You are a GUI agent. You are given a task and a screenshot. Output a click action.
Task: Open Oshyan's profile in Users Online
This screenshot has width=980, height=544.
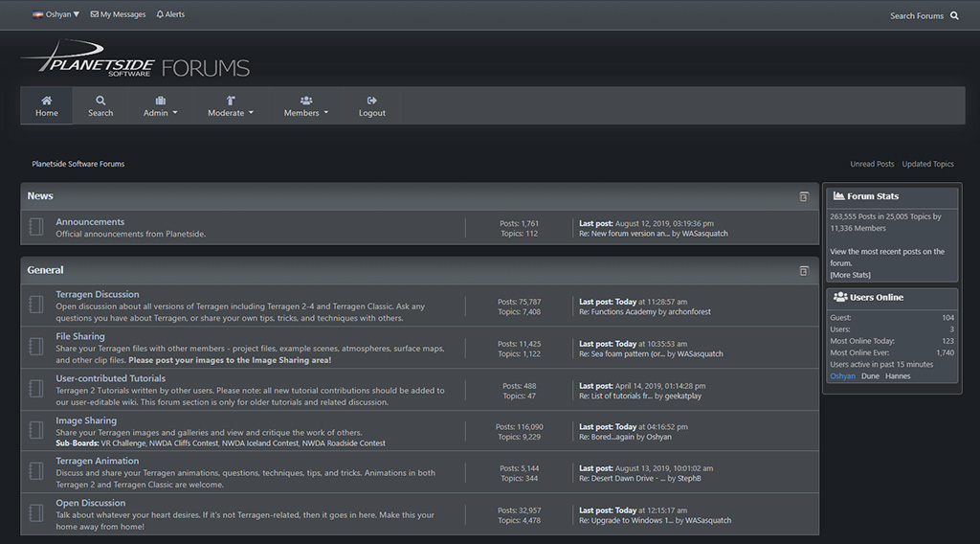click(x=842, y=375)
